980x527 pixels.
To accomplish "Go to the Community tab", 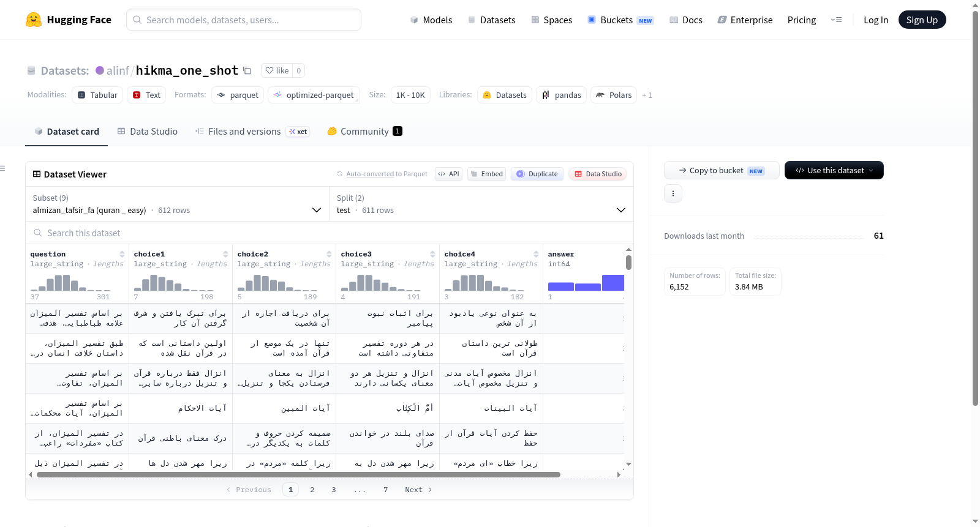I will pyautogui.click(x=364, y=131).
